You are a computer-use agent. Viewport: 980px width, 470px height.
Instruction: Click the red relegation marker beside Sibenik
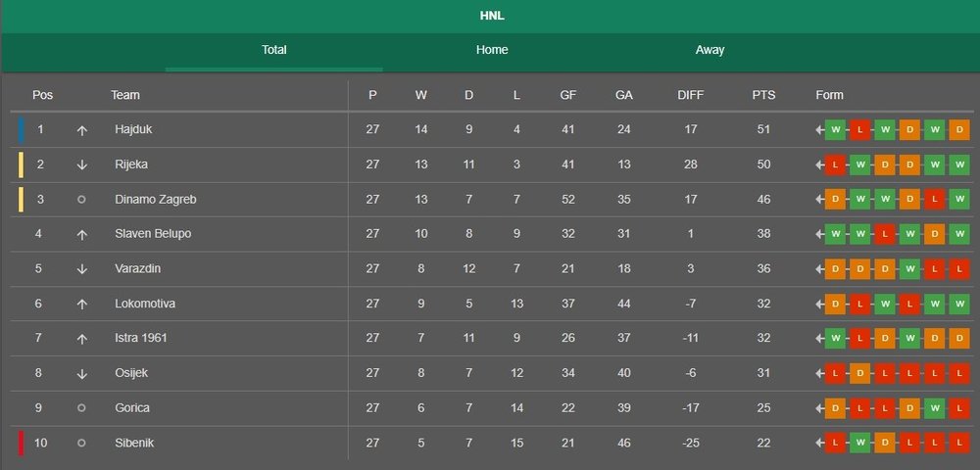(21, 443)
